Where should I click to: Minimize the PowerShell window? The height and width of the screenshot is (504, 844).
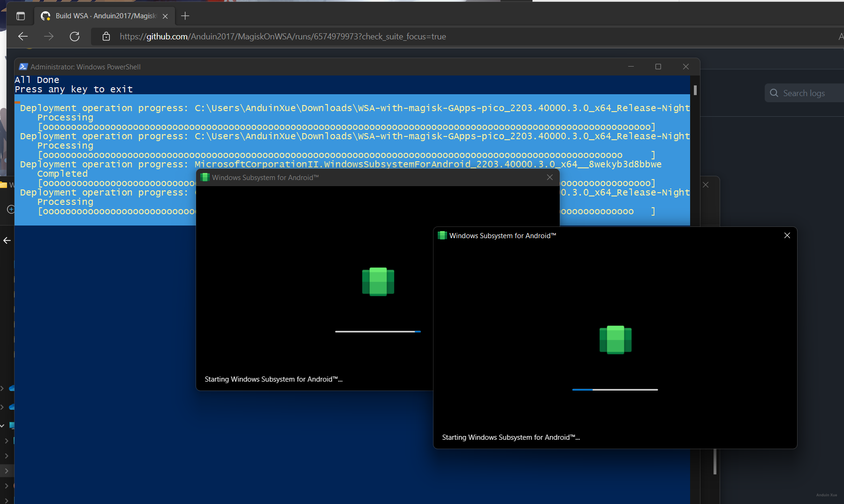[x=631, y=67]
